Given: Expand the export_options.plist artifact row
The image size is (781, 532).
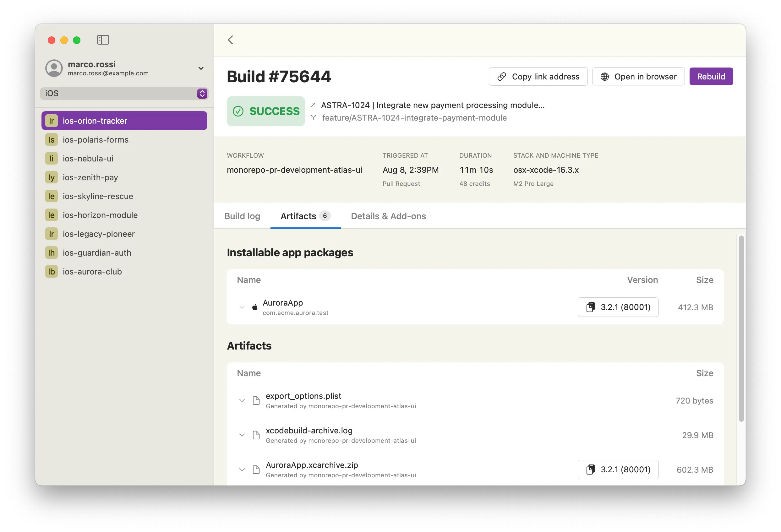Looking at the screenshot, I should [242, 400].
